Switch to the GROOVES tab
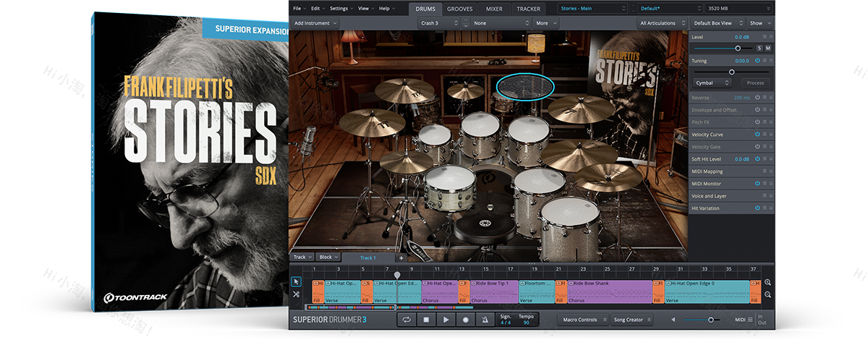 (459, 9)
